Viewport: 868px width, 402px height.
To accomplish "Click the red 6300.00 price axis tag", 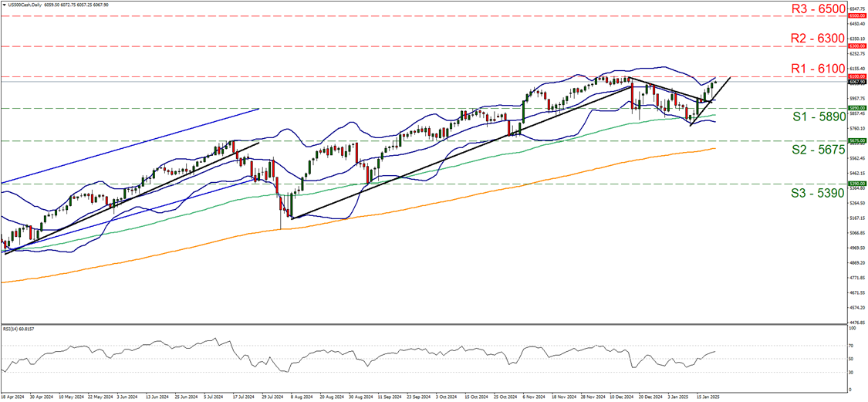I will point(856,46).
